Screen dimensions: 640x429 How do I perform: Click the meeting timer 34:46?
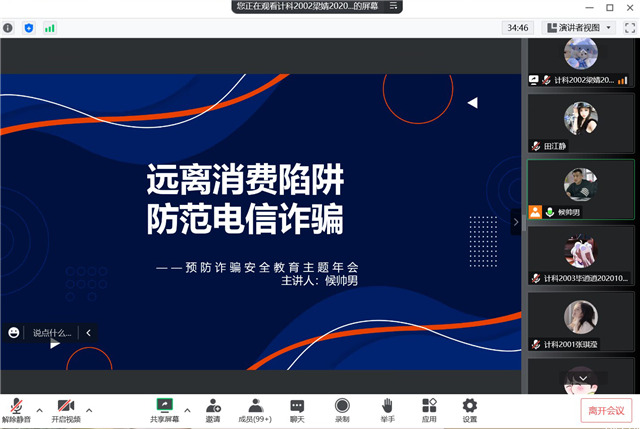(x=518, y=28)
